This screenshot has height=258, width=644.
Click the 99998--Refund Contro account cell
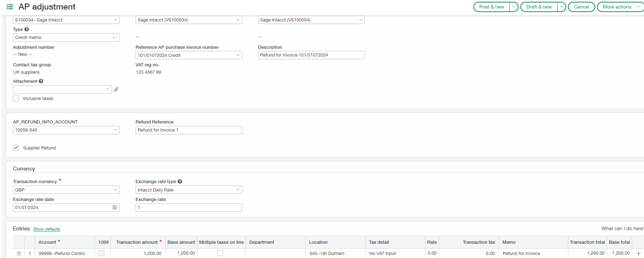click(x=65, y=253)
